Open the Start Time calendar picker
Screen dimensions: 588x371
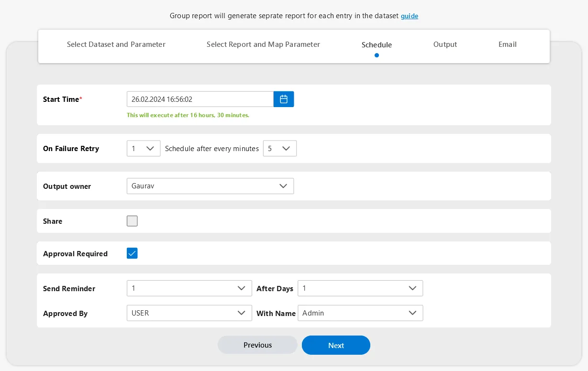tap(284, 99)
